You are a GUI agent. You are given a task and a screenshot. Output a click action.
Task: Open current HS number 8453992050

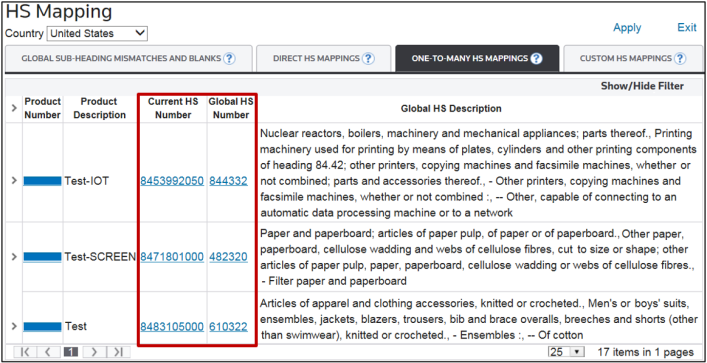pyautogui.click(x=172, y=181)
